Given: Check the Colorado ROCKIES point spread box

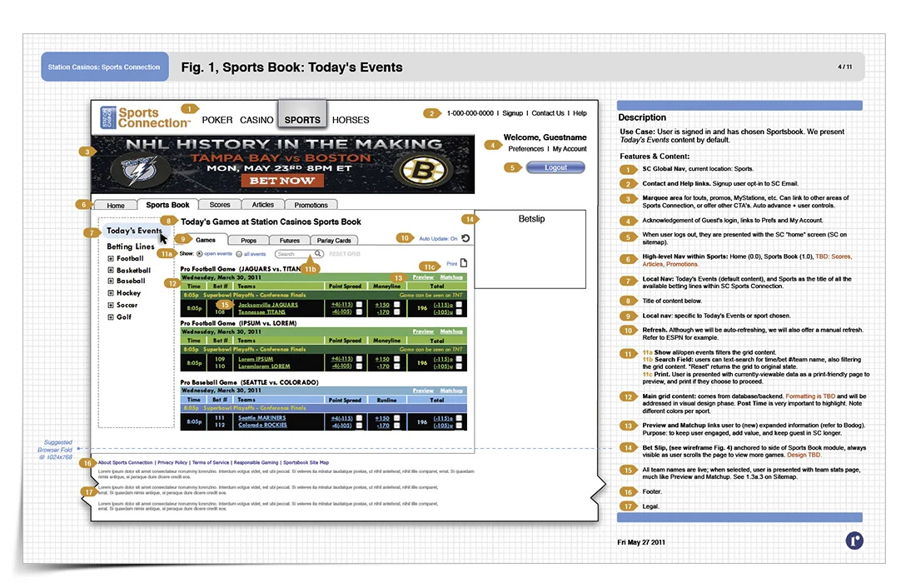Looking at the screenshot, I should tap(359, 426).
